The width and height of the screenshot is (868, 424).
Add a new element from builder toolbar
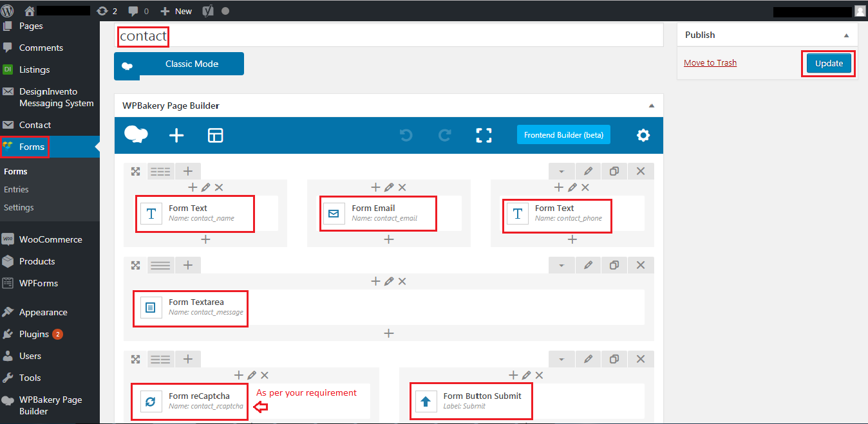(x=176, y=135)
